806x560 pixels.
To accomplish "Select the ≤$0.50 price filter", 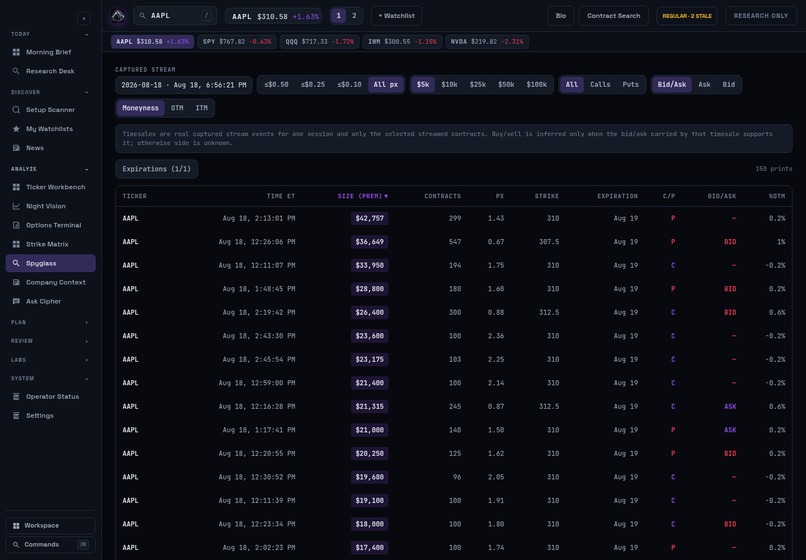I will [277, 85].
